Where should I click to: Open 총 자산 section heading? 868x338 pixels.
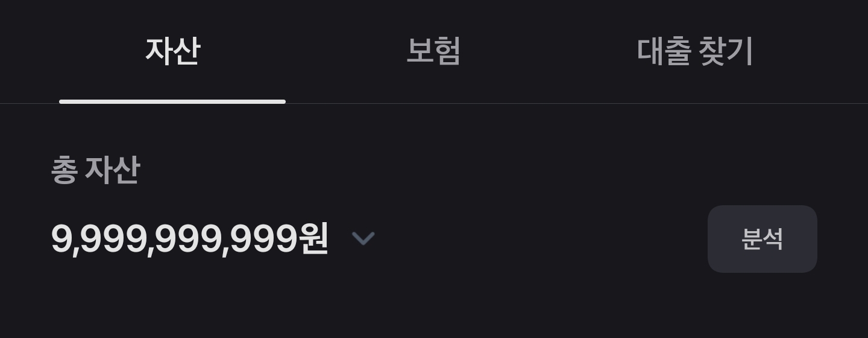(x=95, y=170)
